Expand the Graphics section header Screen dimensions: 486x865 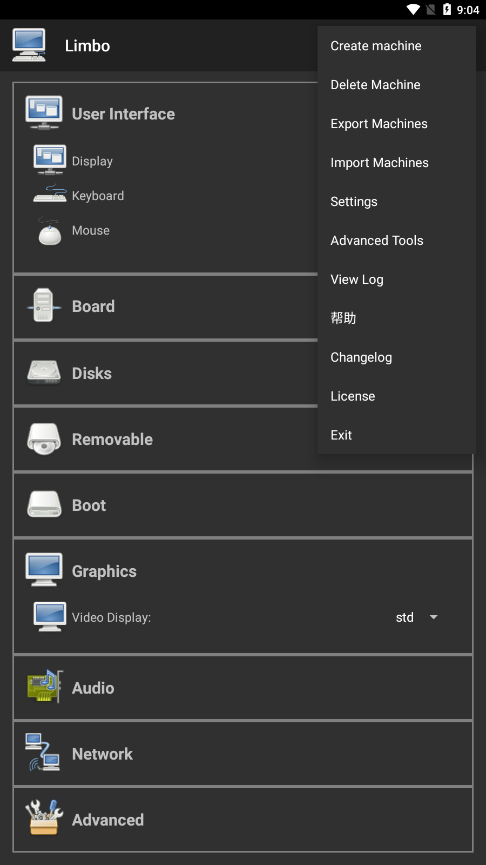point(243,571)
